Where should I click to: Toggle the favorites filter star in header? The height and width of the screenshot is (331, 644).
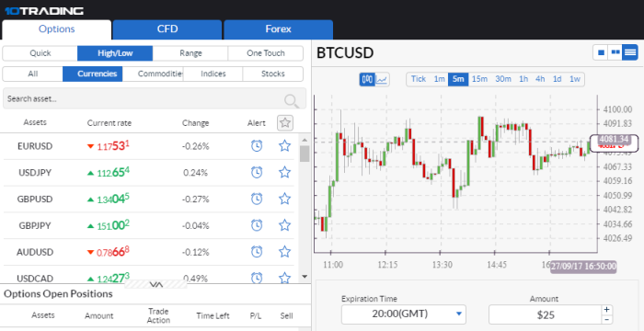285,123
